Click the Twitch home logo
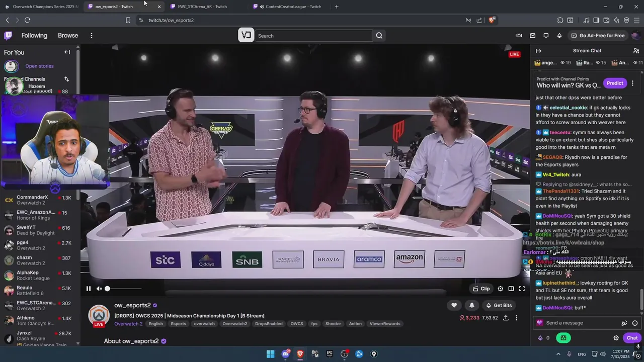The height and width of the screenshot is (362, 644). [x=8, y=35]
